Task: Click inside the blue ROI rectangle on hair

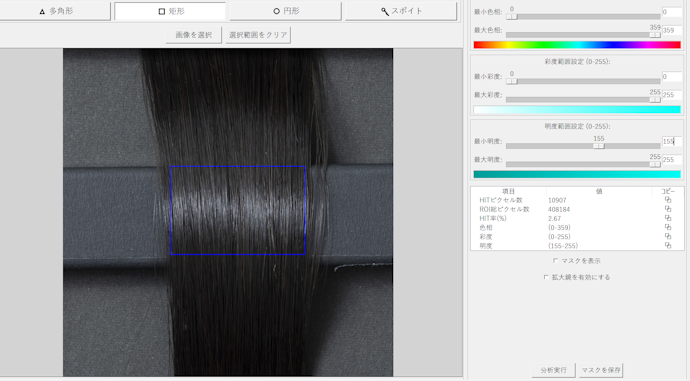Action: pyautogui.click(x=238, y=210)
